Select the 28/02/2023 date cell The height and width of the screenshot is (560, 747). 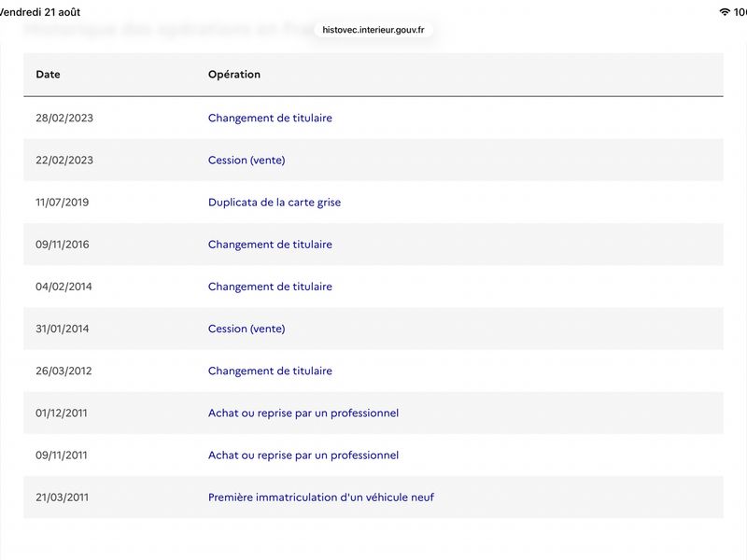coord(64,119)
